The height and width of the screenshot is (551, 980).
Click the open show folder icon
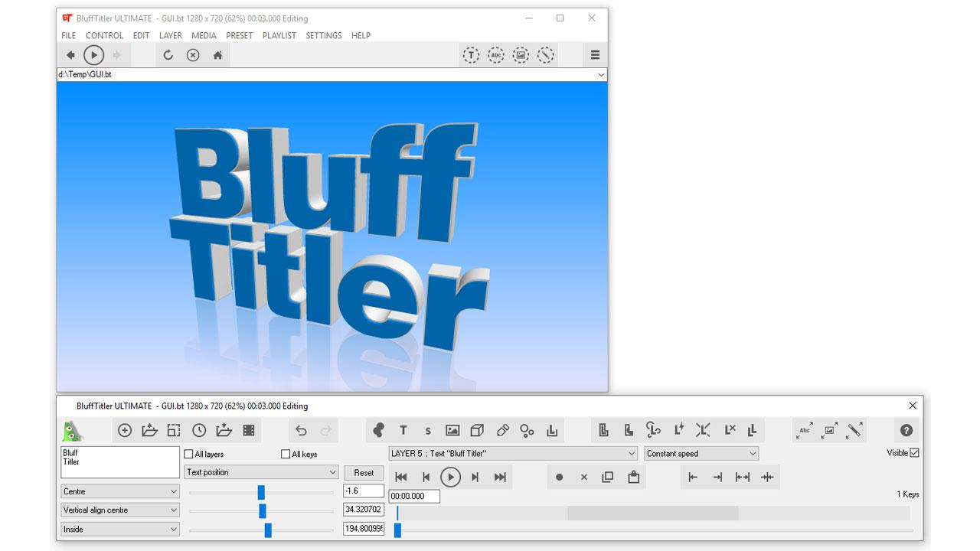coord(149,430)
